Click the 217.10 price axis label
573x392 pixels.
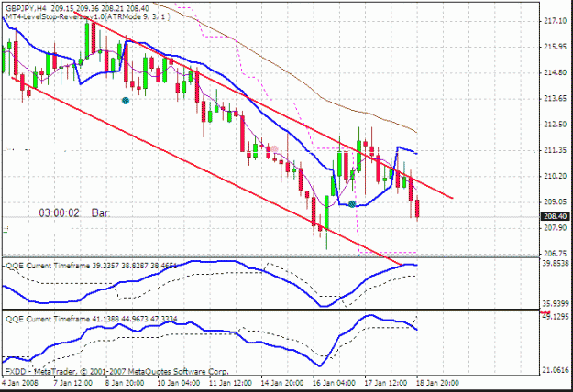[x=555, y=22]
